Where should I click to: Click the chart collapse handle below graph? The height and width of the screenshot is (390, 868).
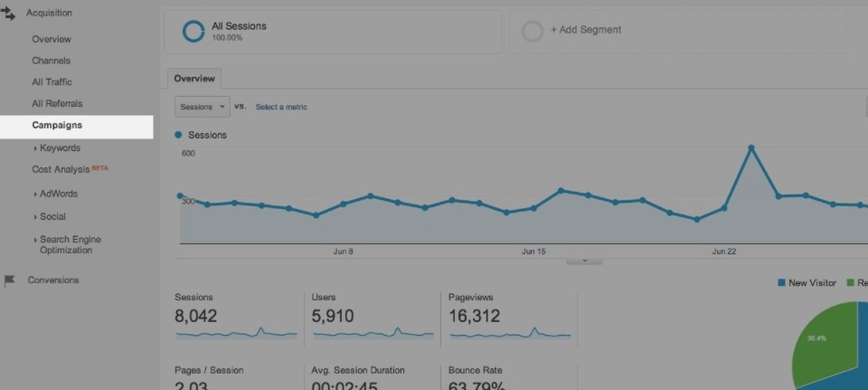[584, 261]
